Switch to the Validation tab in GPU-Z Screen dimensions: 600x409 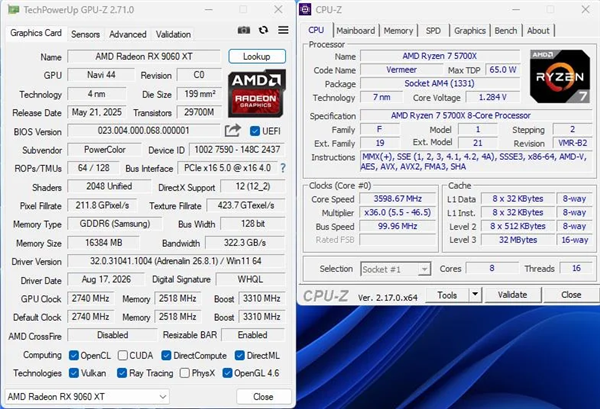click(173, 34)
